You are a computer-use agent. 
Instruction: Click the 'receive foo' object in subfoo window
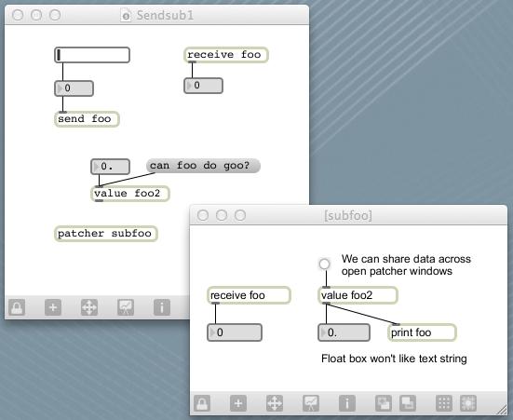click(249, 295)
